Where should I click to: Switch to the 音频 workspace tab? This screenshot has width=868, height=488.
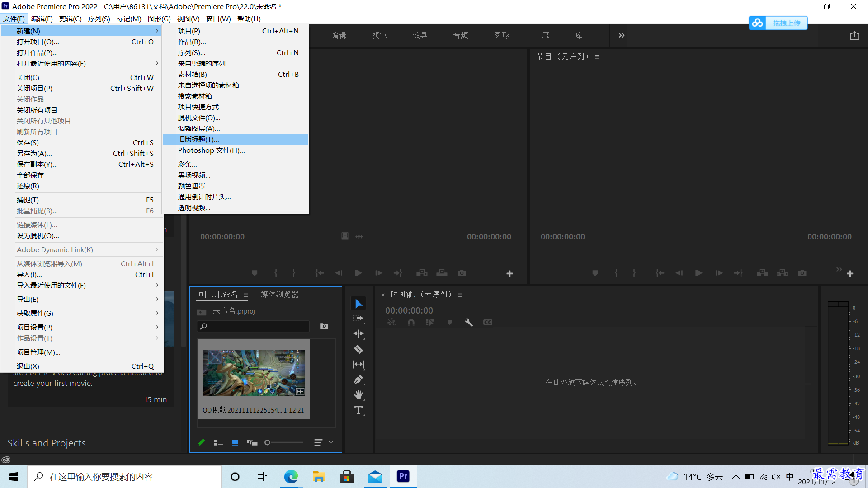[x=461, y=35]
